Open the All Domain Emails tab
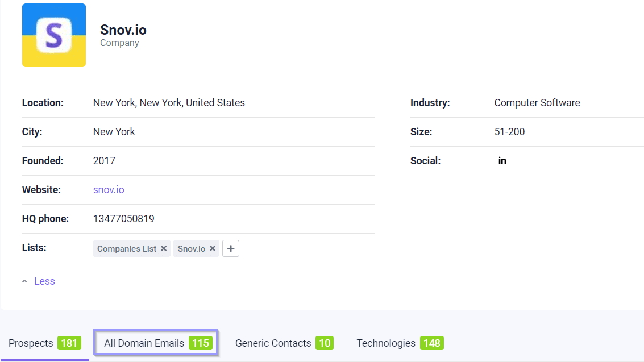This screenshot has width=644, height=362. pyautogui.click(x=144, y=343)
